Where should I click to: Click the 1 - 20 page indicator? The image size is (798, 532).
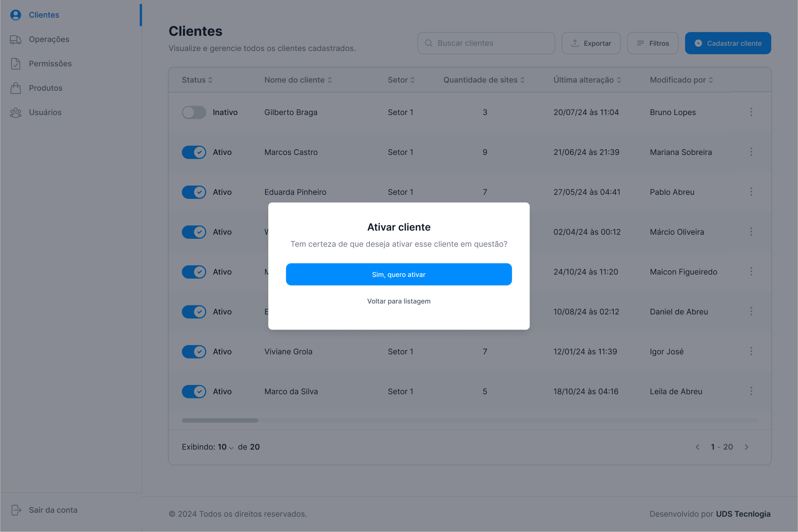[x=722, y=447]
